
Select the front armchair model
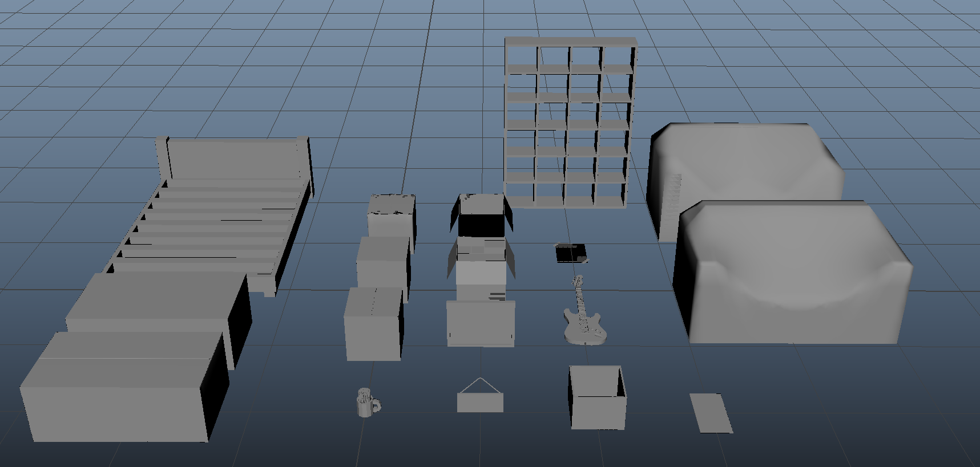tap(793, 273)
